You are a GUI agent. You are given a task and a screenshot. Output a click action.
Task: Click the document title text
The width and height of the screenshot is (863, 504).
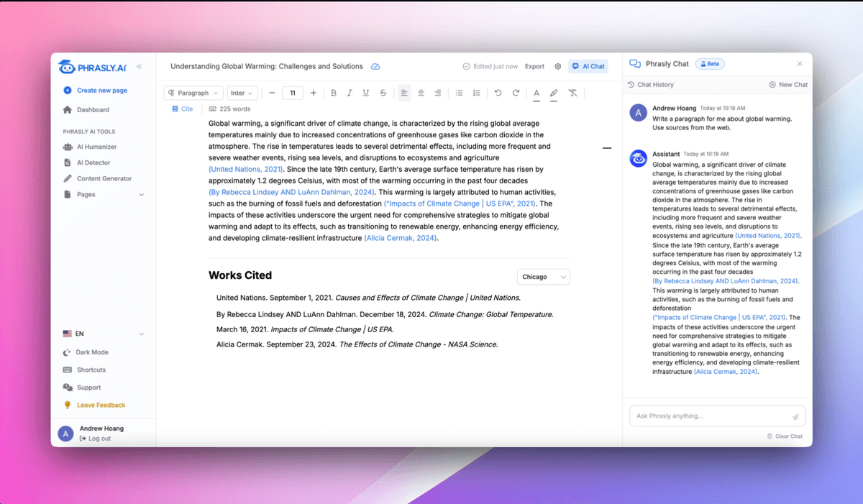coord(267,66)
